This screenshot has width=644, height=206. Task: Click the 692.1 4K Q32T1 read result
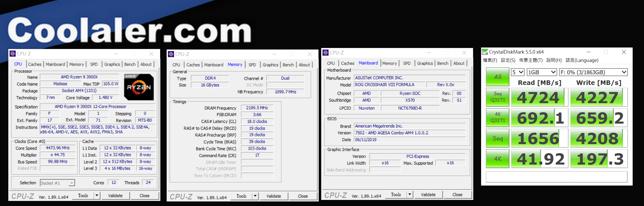coord(539,118)
